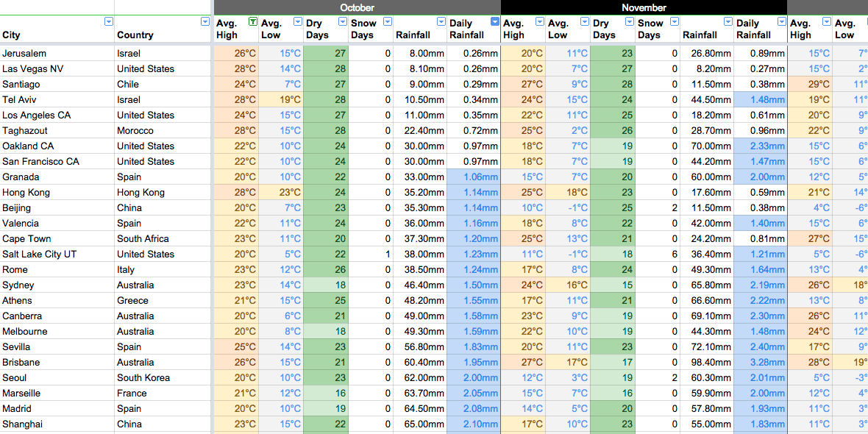This screenshot has width=868, height=434.
Task: Select the Brisbane city cell
Action: 57,363
